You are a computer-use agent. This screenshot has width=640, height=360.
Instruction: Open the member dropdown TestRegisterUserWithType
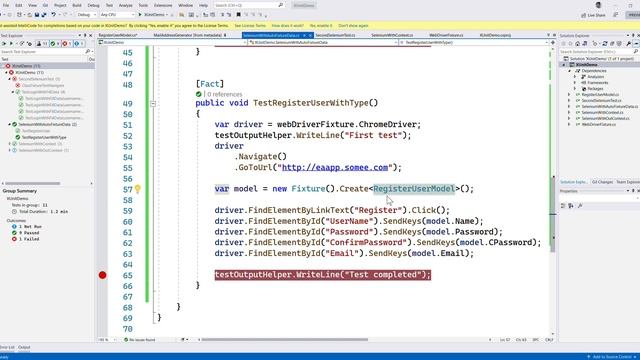pos(473,42)
